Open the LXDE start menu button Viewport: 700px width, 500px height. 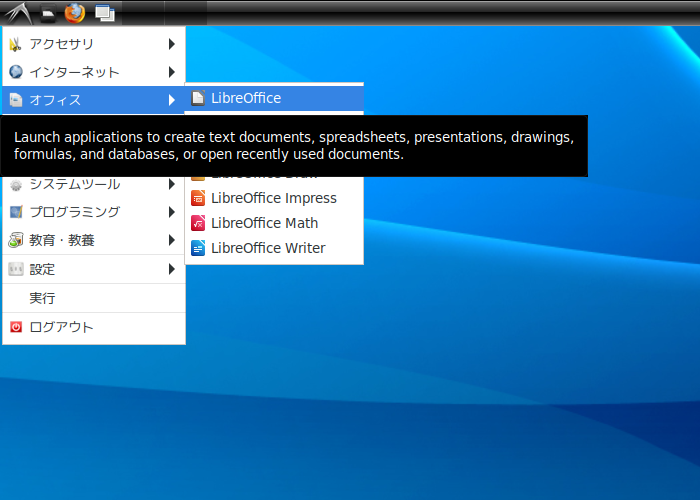coord(18,13)
